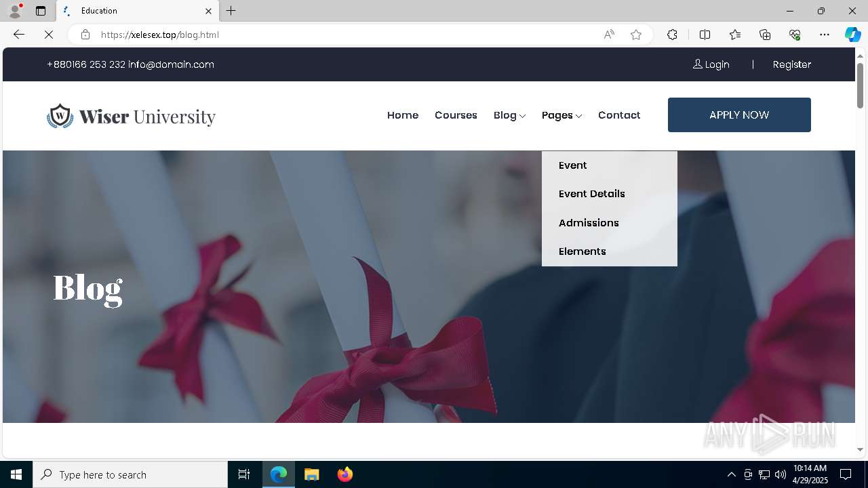868x488 pixels.
Task: Click the Wiser University logo
Action: coord(131,116)
